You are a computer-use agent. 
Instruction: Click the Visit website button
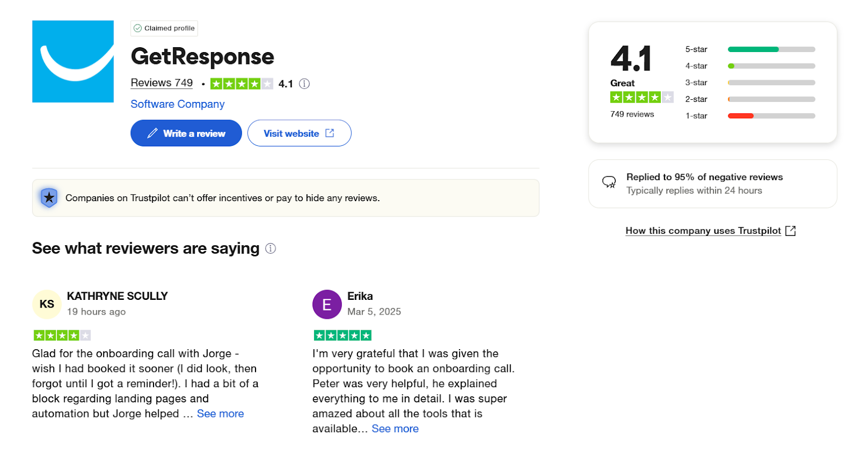point(299,133)
